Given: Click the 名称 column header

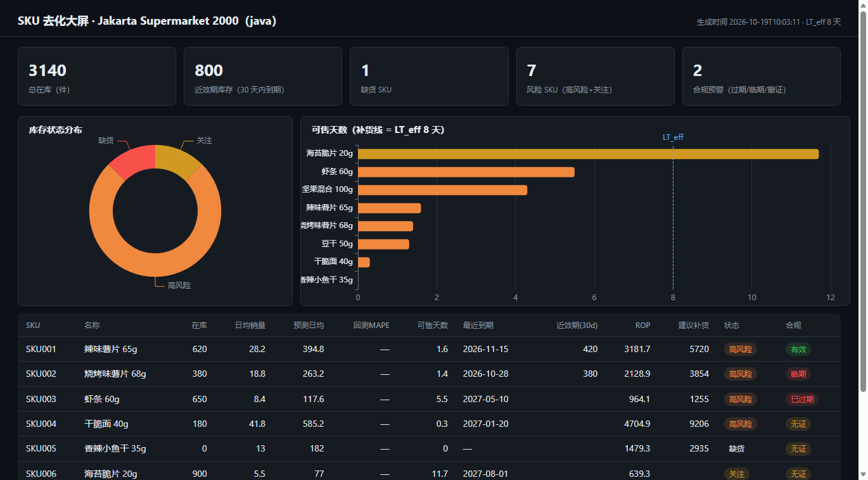Looking at the screenshot, I should click(x=92, y=325).
